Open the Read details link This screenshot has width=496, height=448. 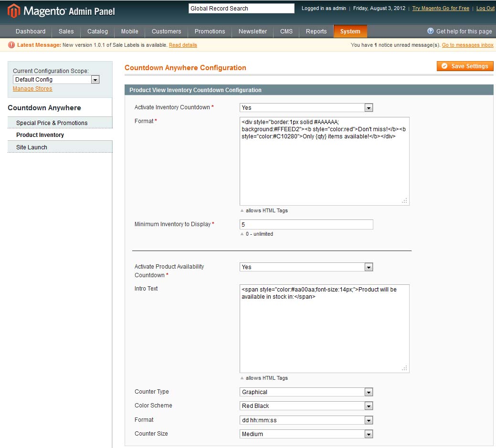pos(183,45)
